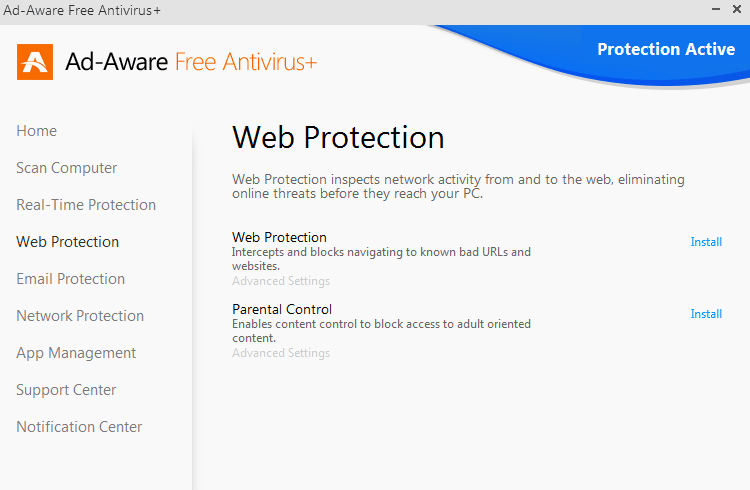Open Advanced Settings under Web Protection
Viewport: 750px width, 490px height.
pos(281,281)
